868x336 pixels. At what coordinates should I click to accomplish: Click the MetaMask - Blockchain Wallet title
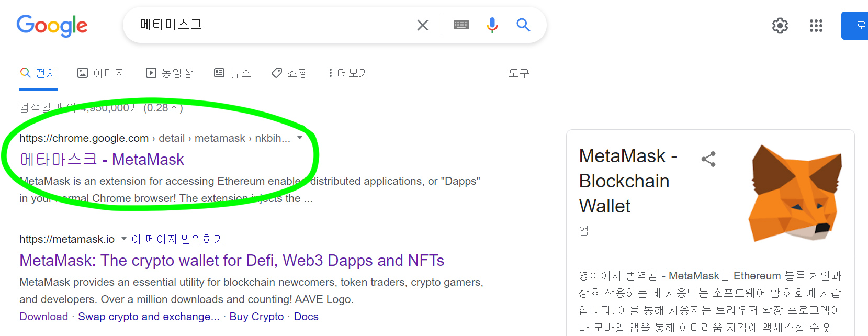click(628, 181)
